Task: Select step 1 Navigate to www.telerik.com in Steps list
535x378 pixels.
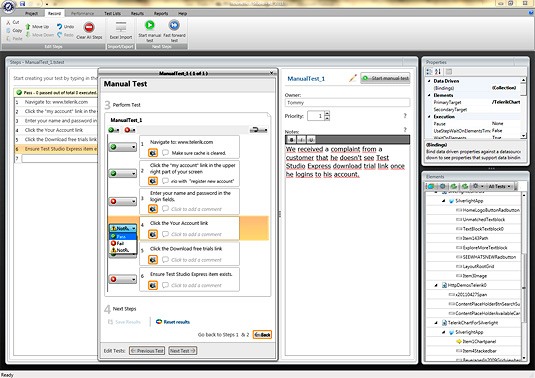Action: [56, 102]
